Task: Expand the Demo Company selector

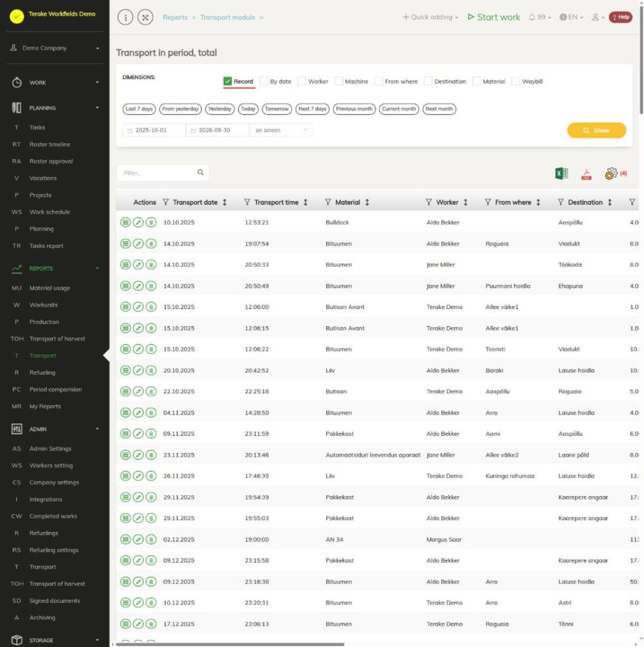Action: 55,48
